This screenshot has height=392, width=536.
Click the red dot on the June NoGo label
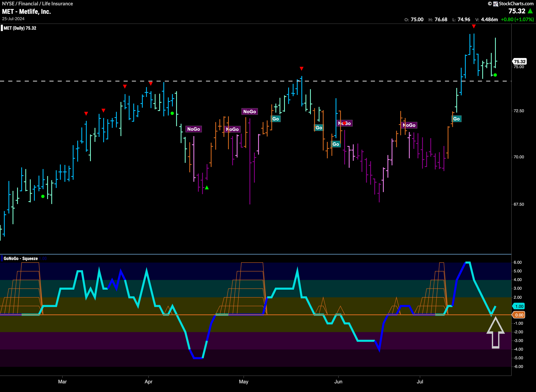coord(344,123)
